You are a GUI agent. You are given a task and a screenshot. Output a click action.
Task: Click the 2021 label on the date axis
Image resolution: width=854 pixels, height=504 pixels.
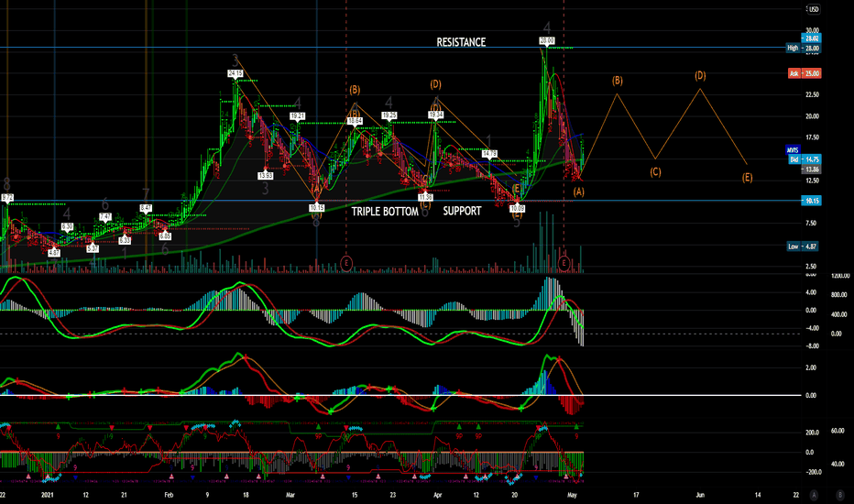(48, 495)
